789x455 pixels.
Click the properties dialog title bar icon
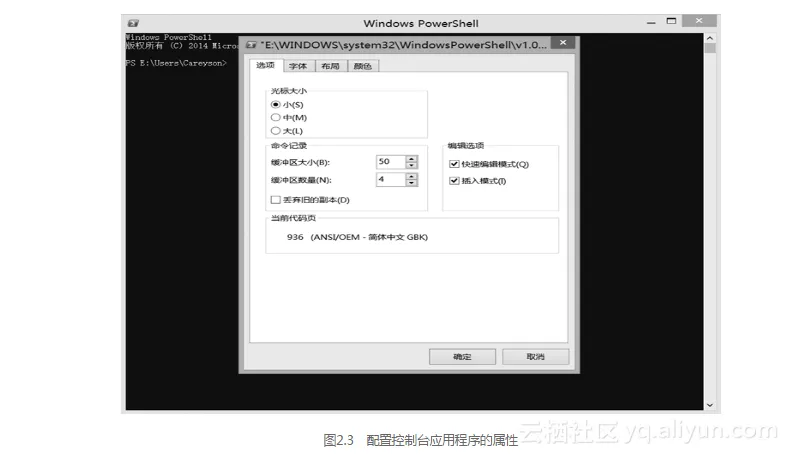[251, 45]
